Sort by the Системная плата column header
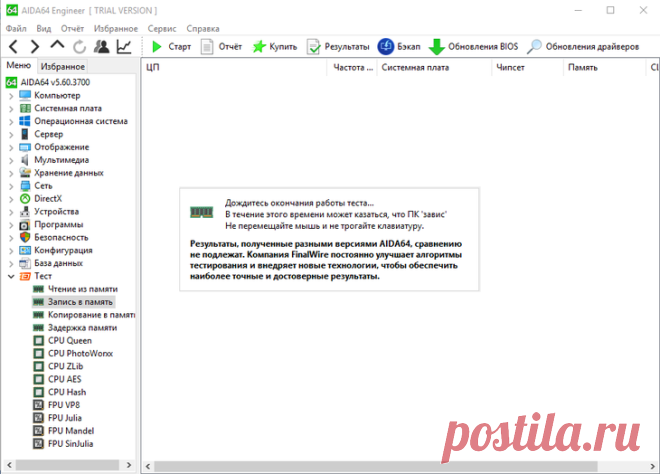 [x=434, y=67]
